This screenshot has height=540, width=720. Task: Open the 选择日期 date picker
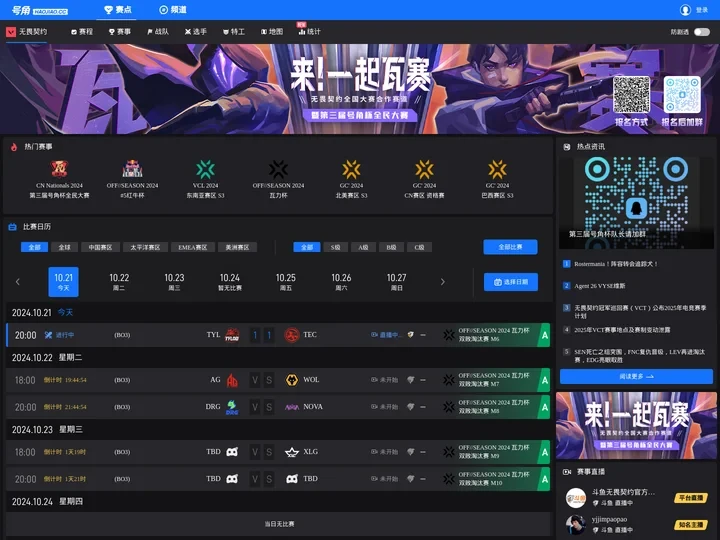click(x=511, y=282)
